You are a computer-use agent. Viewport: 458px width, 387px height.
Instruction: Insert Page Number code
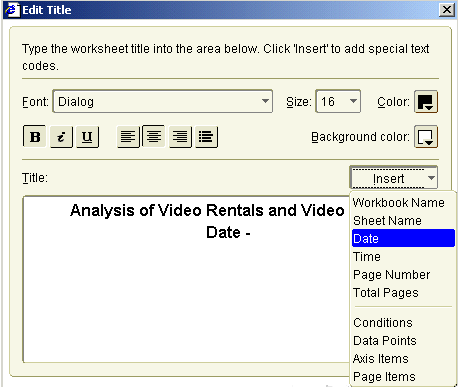click(403, 275)
